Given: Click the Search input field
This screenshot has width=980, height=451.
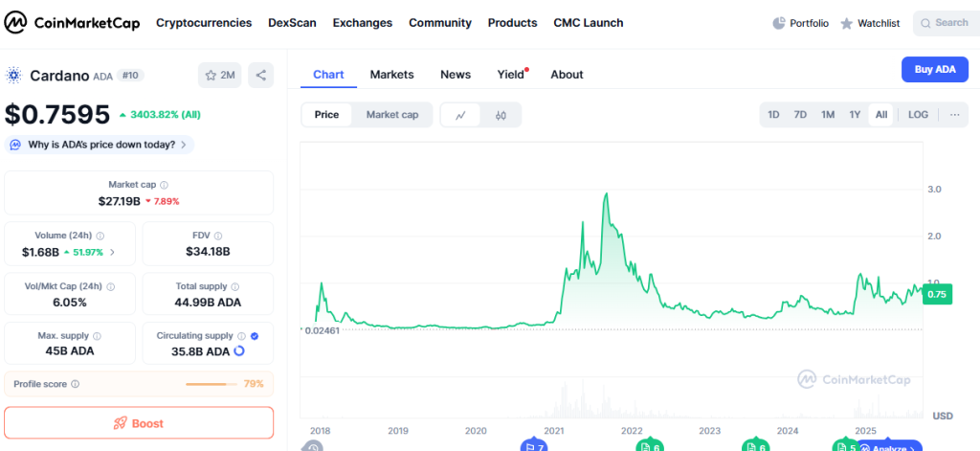Looking at the screenshot, I should click(x=947, y=23).
